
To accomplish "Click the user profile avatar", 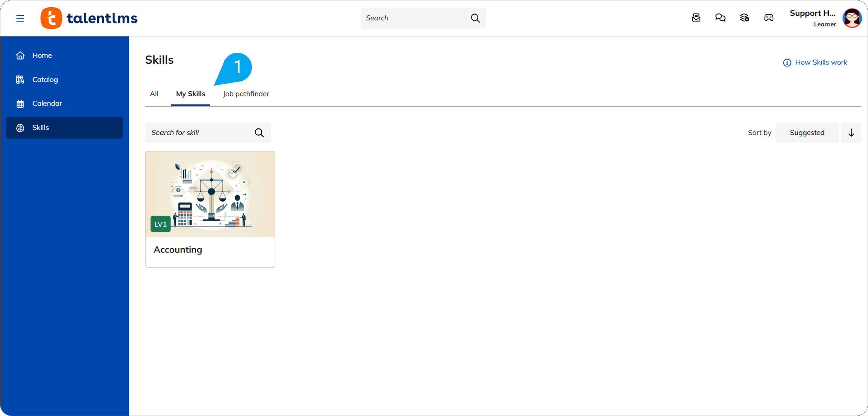I will (852, 18).
